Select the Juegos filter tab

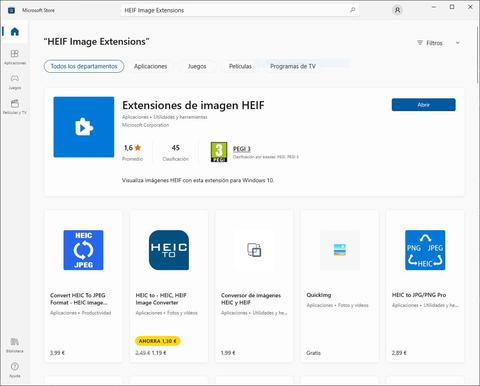(197, 66)
